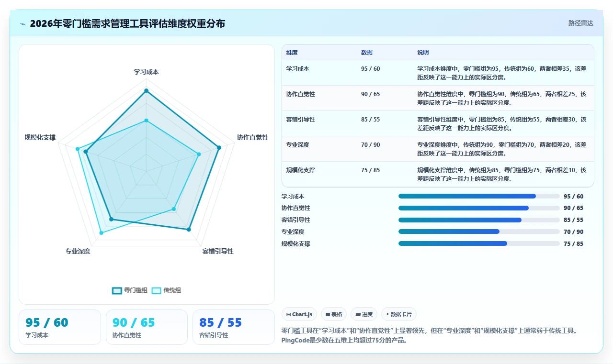Open the 95 / 60 学习成本 data card
The width and height of the screenshot is (613, 364).
60,327
